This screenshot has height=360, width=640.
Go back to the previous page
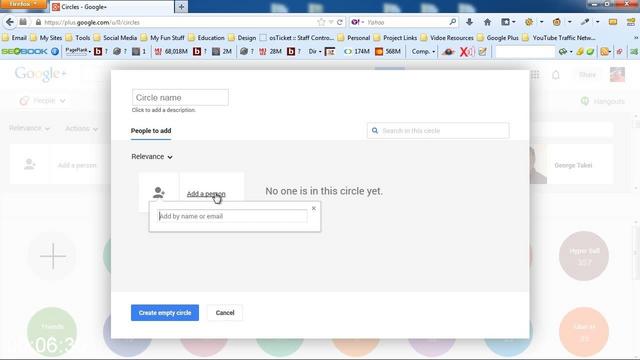click(x=9, y=22)
